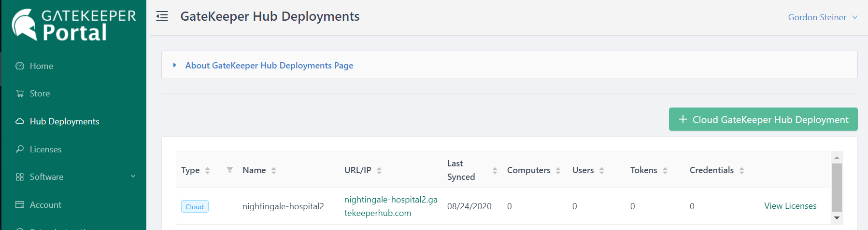Image resolution: width=868 pixels, height=230 pixels.
Task: Collapse sidebar with menu fold icon
Action: 162,16
